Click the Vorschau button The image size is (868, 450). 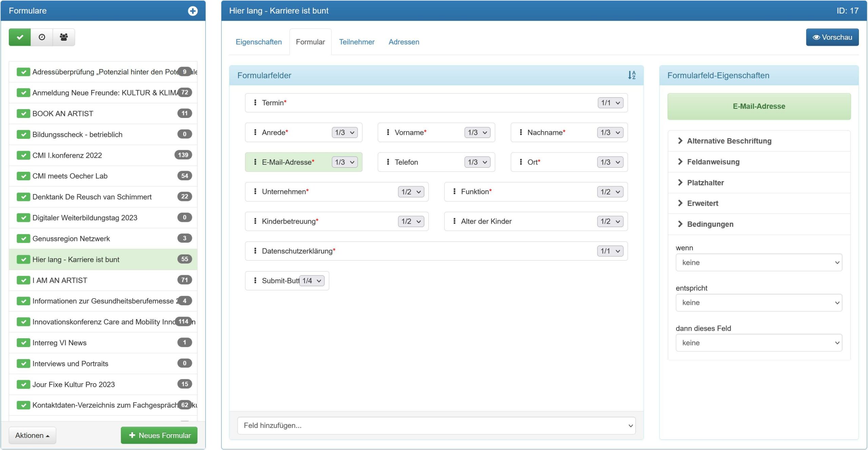[x=832, y=37]
